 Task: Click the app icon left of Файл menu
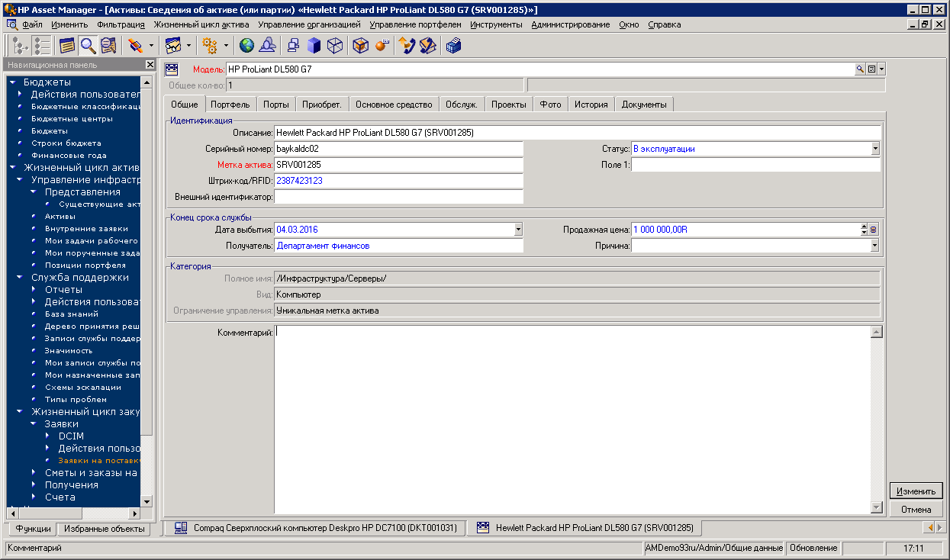(11, 24)
